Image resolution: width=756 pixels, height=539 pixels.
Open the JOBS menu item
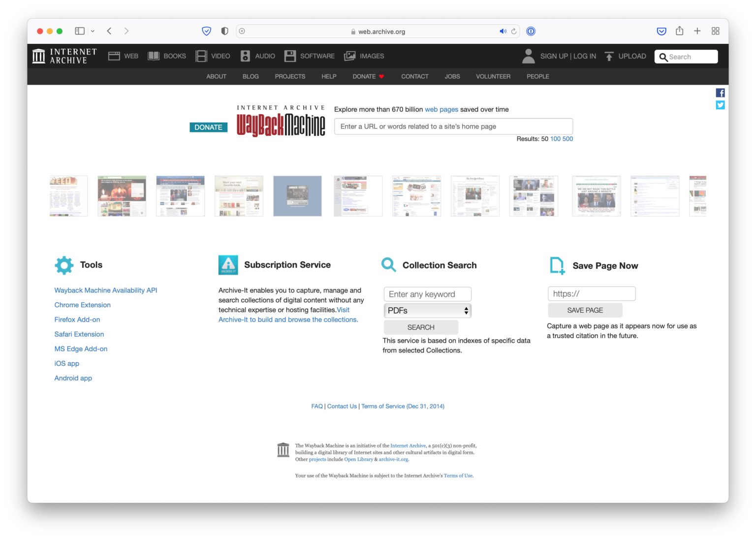coord(452,76)
